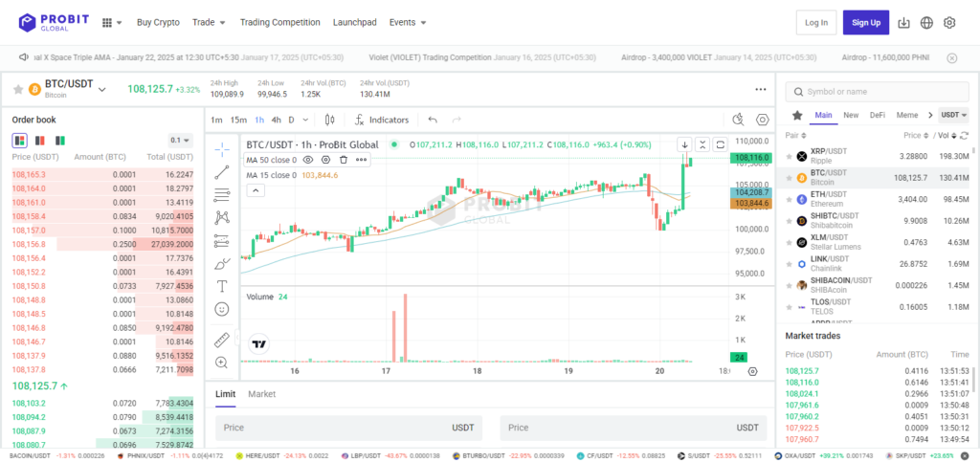The width and height of the screenshot is (980, 463).
Task: Open the long position forecasting tool
Action: pyautogui.click(x=222, y=240)
